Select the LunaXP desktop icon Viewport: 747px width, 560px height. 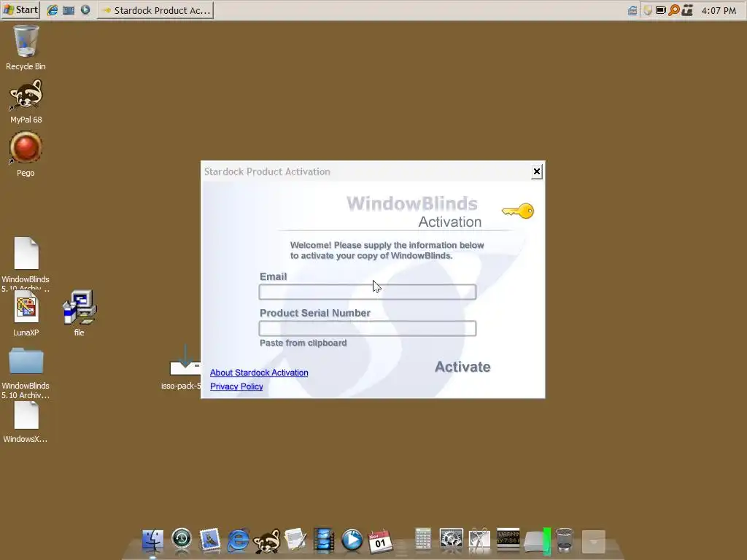(26, 314)
